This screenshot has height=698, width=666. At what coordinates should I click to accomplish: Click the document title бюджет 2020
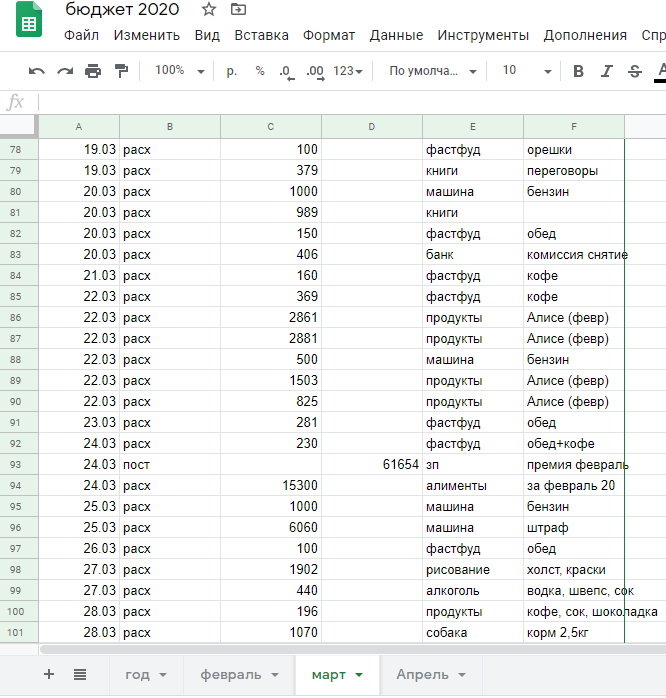(x=122, y=9)
